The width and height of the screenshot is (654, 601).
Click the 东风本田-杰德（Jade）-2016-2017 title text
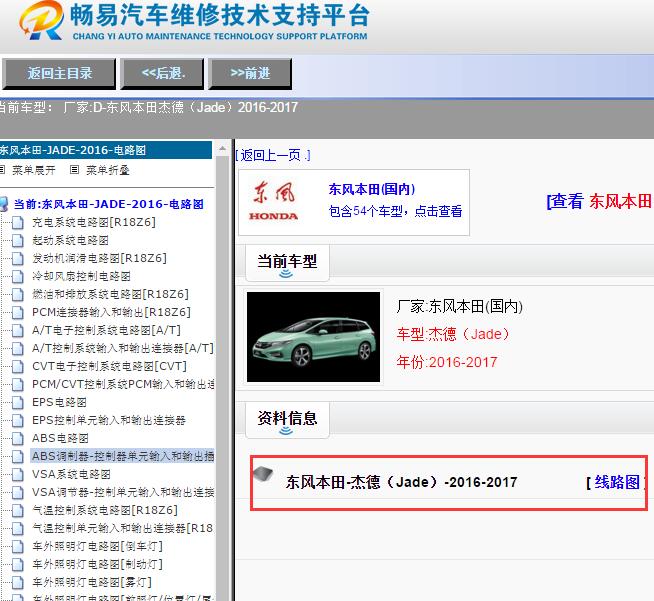pyautogui.click(x=401, y=482)
